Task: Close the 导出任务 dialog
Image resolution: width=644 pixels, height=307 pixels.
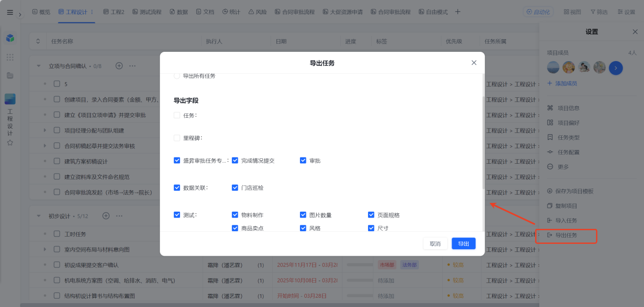Action: click(x=474, y=63)
